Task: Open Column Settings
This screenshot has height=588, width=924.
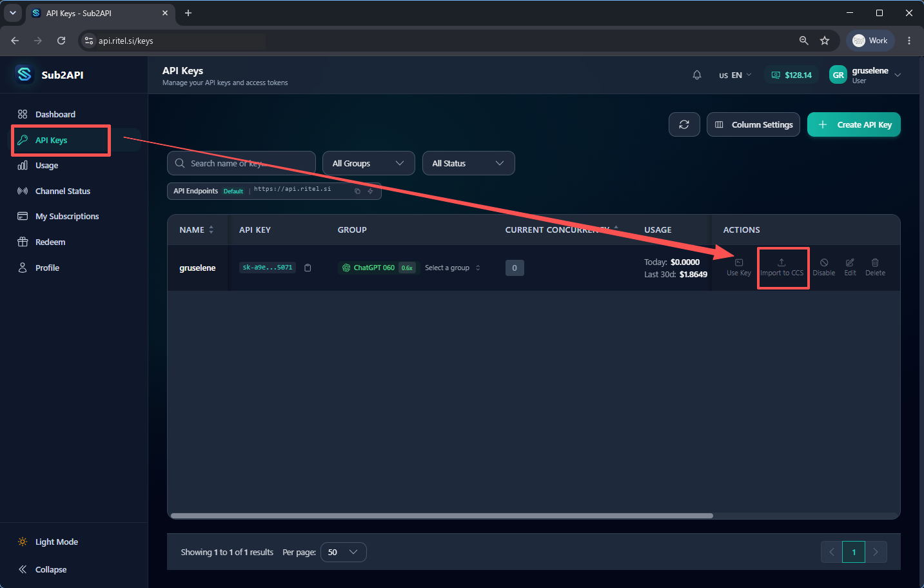Action: pyautogui.click(x=754, y=124)
